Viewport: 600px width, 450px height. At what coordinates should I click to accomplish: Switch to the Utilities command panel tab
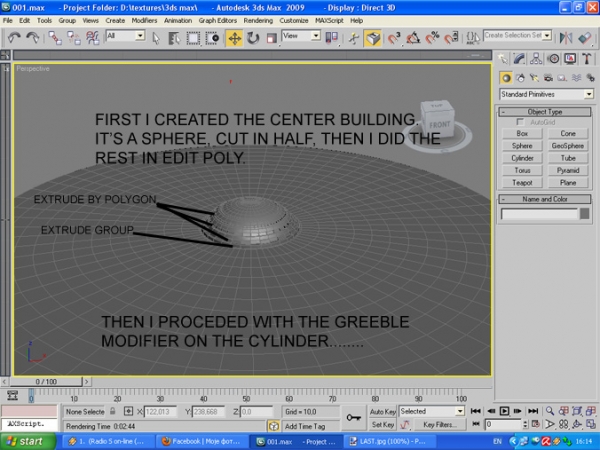click(587, 59)
